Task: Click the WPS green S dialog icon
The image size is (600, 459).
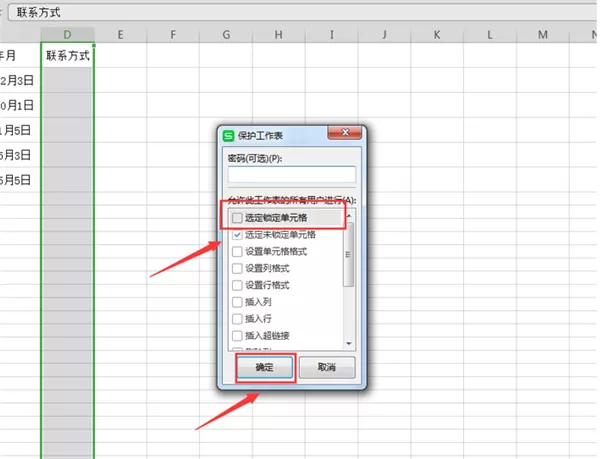Action: click(228, 136)
